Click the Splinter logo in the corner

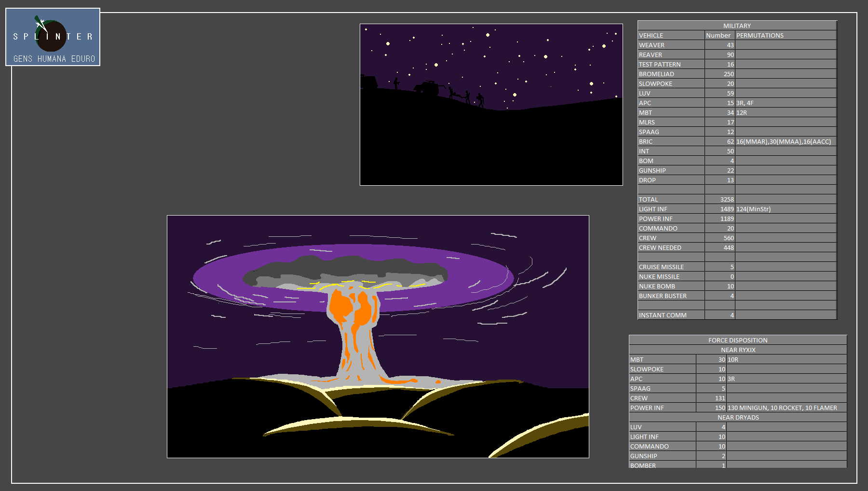[x=53, y=37]
